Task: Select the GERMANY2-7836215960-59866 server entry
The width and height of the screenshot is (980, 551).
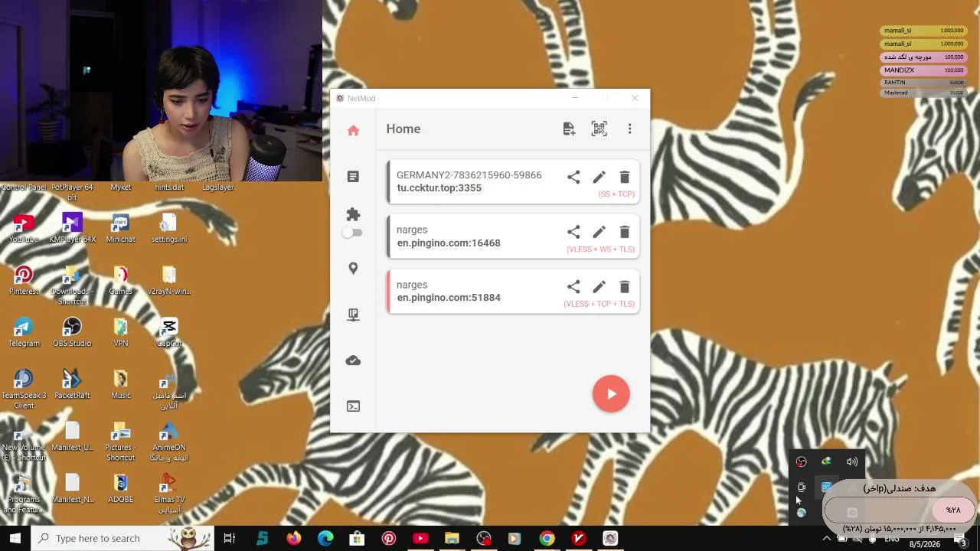Action: pos(513,182)
